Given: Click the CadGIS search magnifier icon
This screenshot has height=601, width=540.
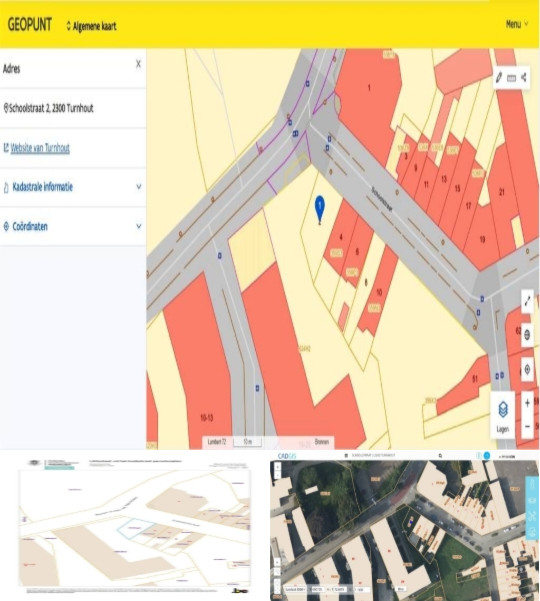Looking at the screenshot, I should (x=440, y=456).
